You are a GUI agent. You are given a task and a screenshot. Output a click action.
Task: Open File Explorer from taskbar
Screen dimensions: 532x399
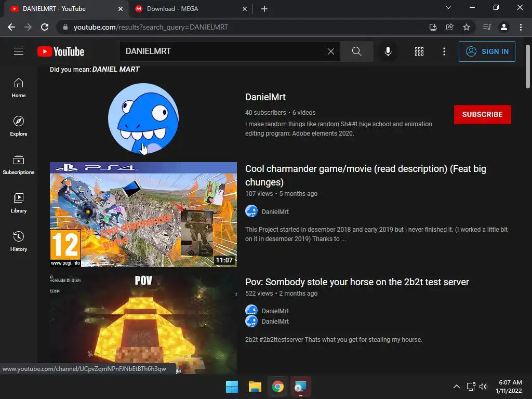pos(255,387)
